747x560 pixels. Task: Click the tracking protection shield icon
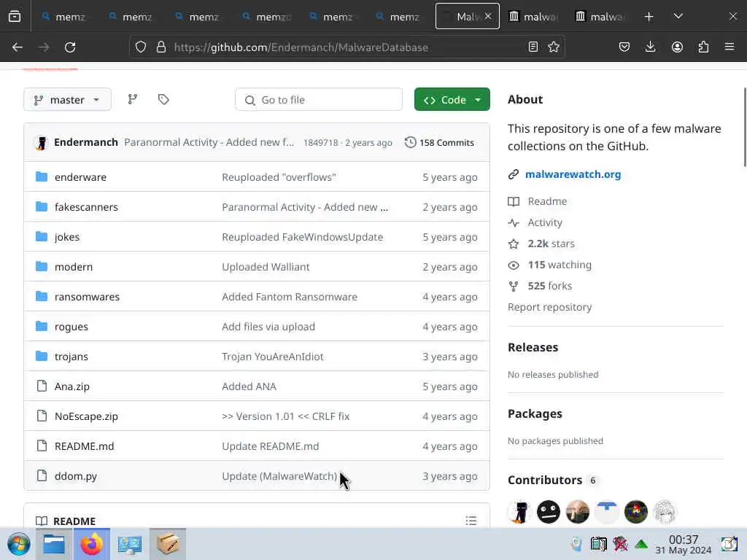141,47
